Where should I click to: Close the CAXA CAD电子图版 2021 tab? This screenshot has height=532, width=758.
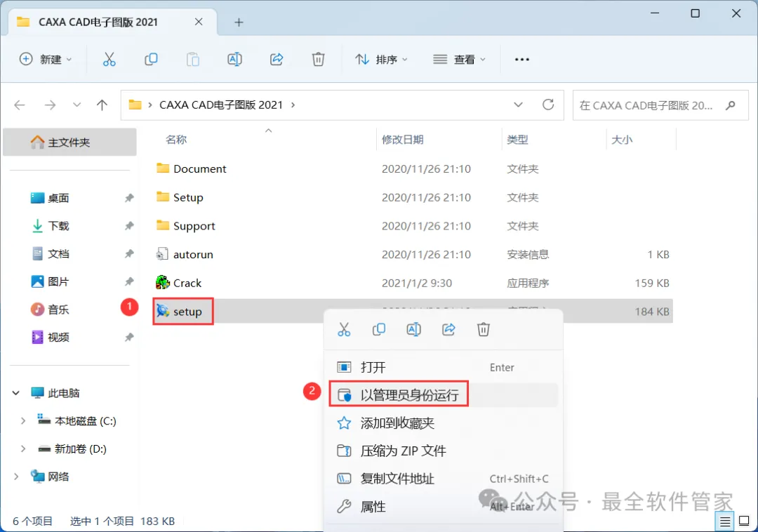point(199,22)
